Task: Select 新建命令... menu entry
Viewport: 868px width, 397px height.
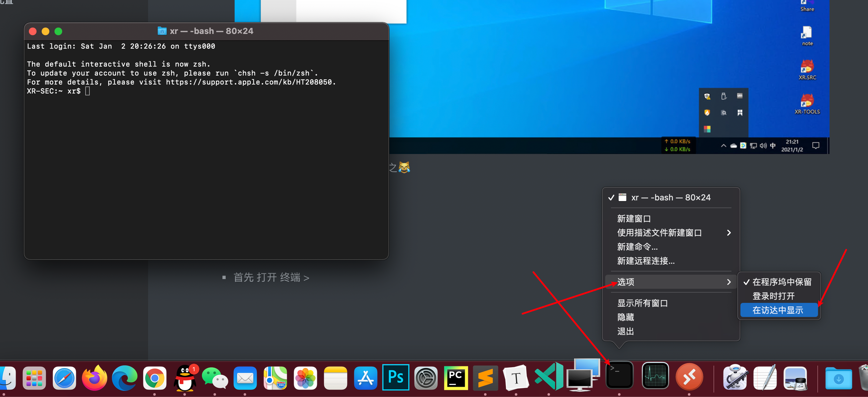Action: [x=671, y=247]
